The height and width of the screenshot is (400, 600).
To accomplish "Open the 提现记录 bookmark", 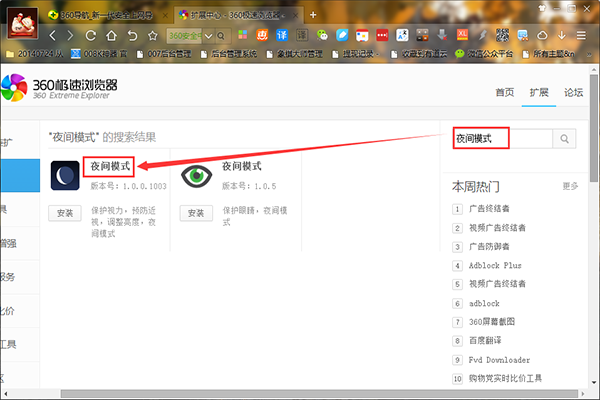I will [x=356, y=54].
